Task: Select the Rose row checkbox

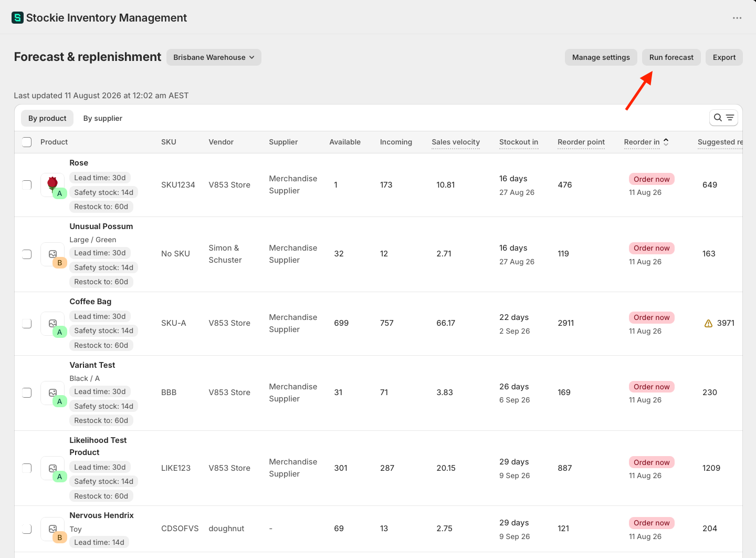Action: tap(27, 184)
